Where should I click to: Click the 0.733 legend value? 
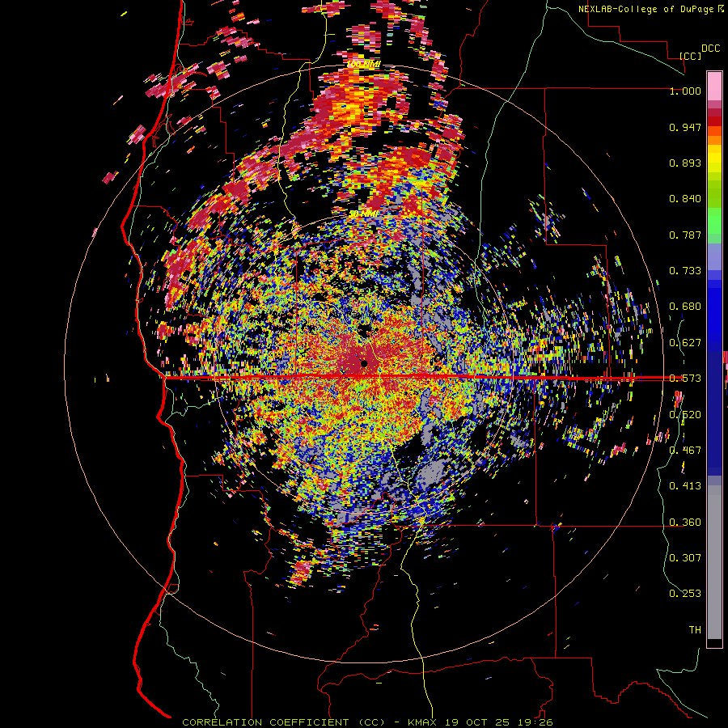click(685, 271)
